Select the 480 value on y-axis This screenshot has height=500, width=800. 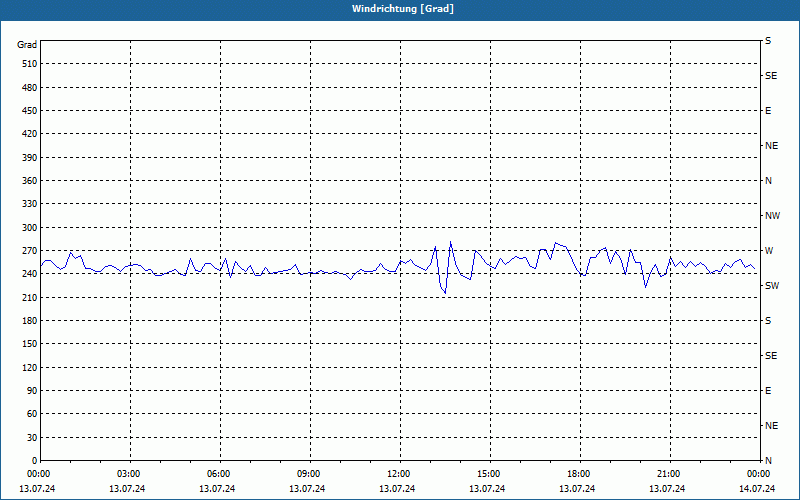point(30,88)
